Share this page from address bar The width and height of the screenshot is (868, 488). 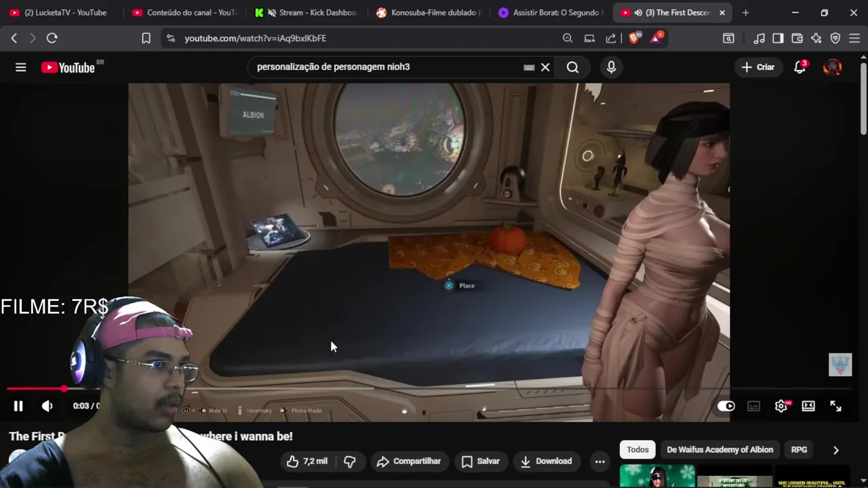(x=611, y=39)
